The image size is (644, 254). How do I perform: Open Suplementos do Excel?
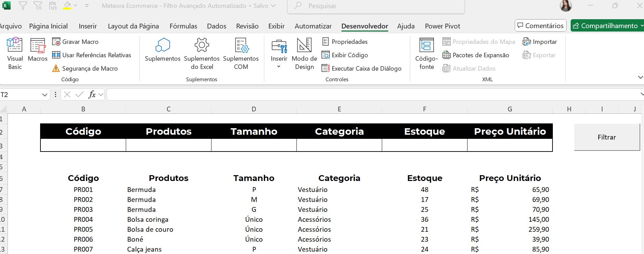(x=202, y=53)
